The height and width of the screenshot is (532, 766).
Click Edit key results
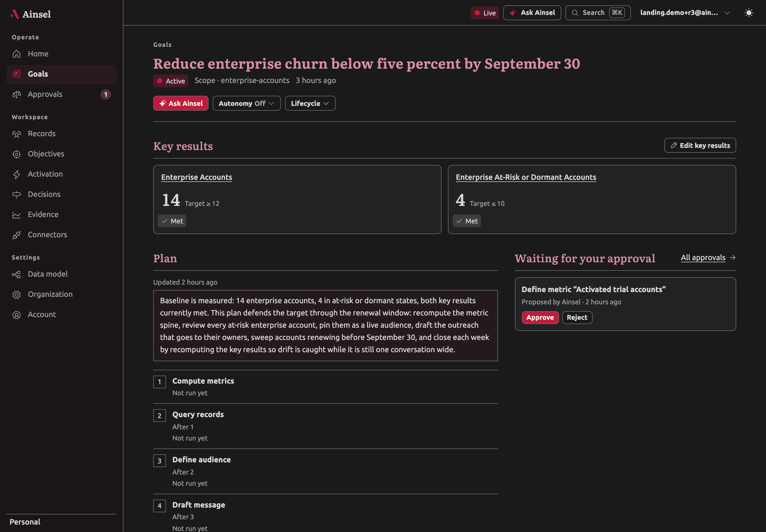click(700, 145)
